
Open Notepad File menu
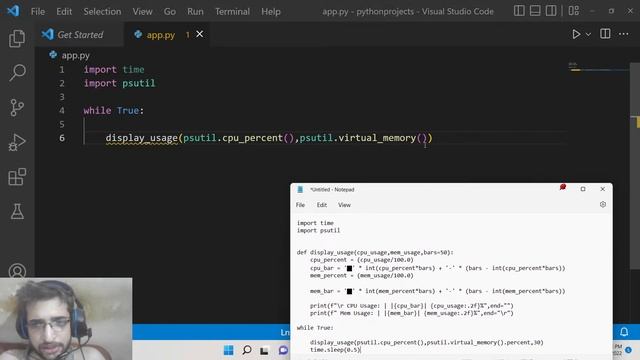[300, 205]
